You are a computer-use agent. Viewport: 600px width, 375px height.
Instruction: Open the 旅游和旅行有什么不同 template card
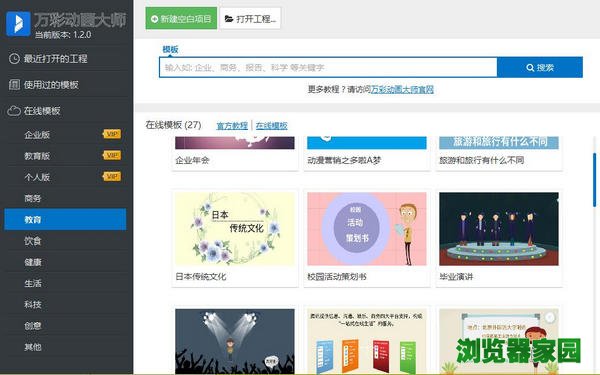(499, 153)
